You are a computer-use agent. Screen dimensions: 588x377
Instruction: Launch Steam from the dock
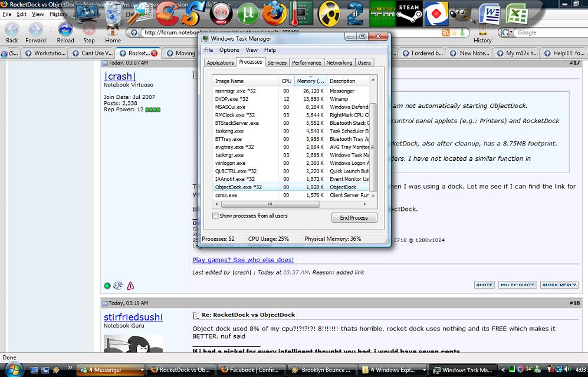[409, 14]
